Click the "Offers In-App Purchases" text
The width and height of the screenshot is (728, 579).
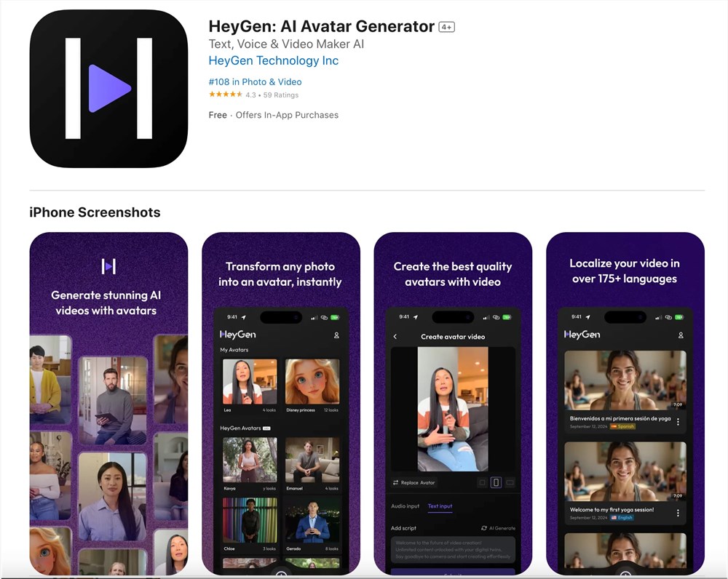(287, 115)
